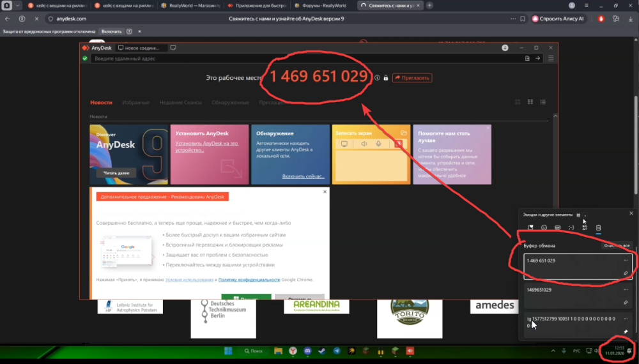Click the Пригласить button
The width and height of the screenshot is (639, 364).
(412, 78)
